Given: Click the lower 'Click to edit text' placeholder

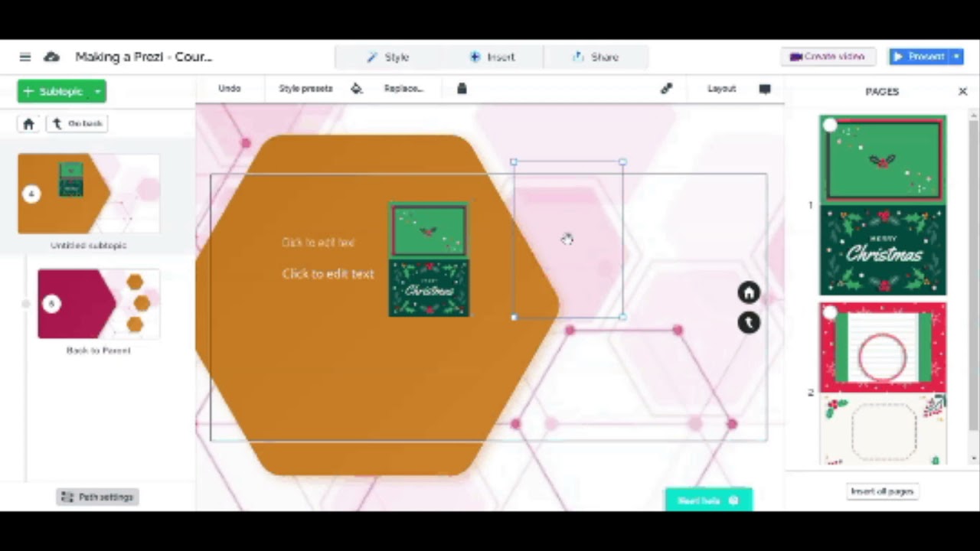Looking at the screenshot, I should click(x=328, y=274).
